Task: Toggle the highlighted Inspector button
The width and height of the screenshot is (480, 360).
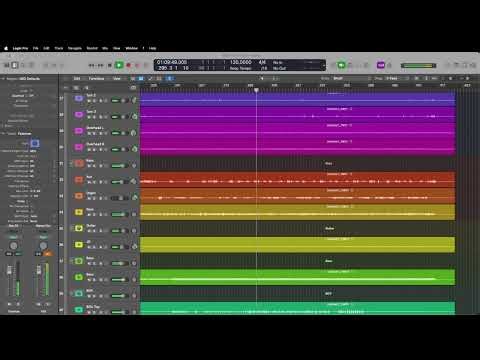Action: tap(15, 65)
